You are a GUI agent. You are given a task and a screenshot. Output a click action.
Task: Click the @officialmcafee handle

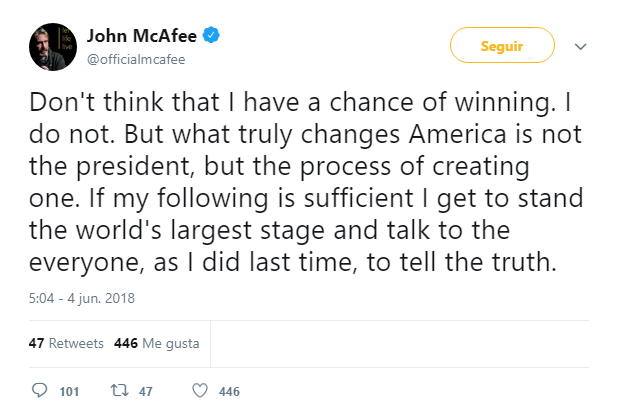pos(135,58)
